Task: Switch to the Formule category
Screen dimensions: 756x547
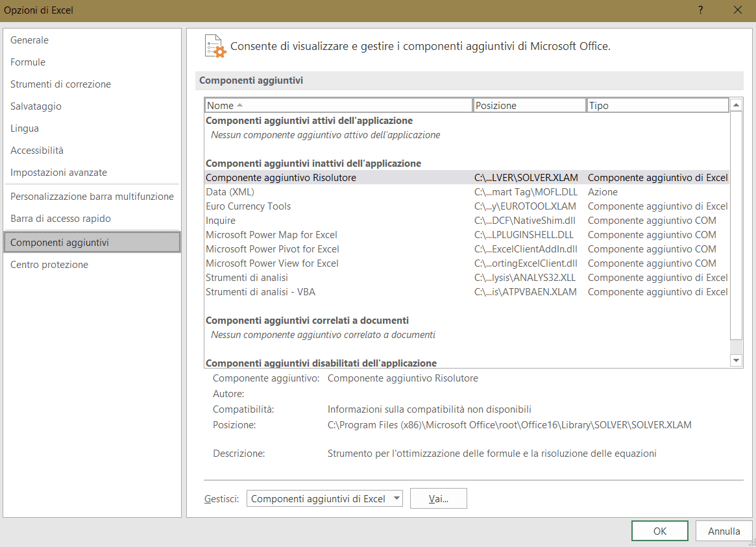Action: [28, 62]
